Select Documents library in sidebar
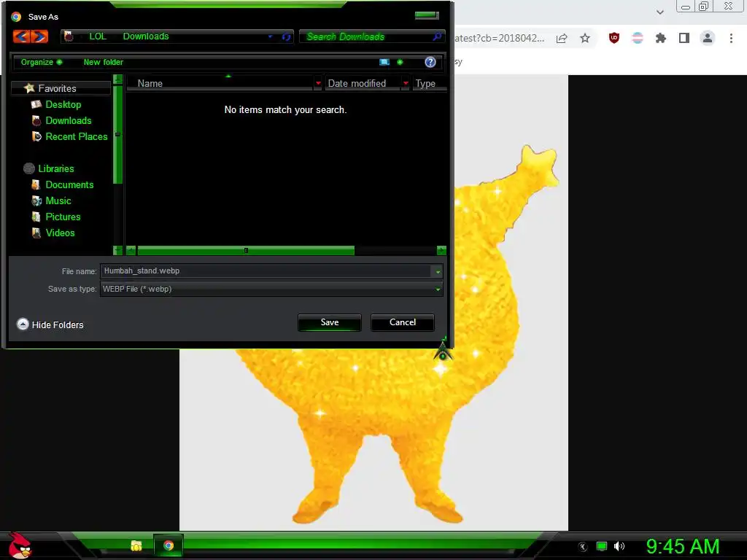This screenshot has height=560, width=747. (x=69, y=184)
